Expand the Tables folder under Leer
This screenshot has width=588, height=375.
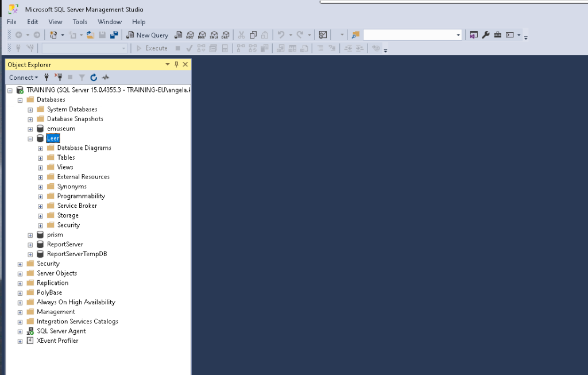tap(41, 158)
